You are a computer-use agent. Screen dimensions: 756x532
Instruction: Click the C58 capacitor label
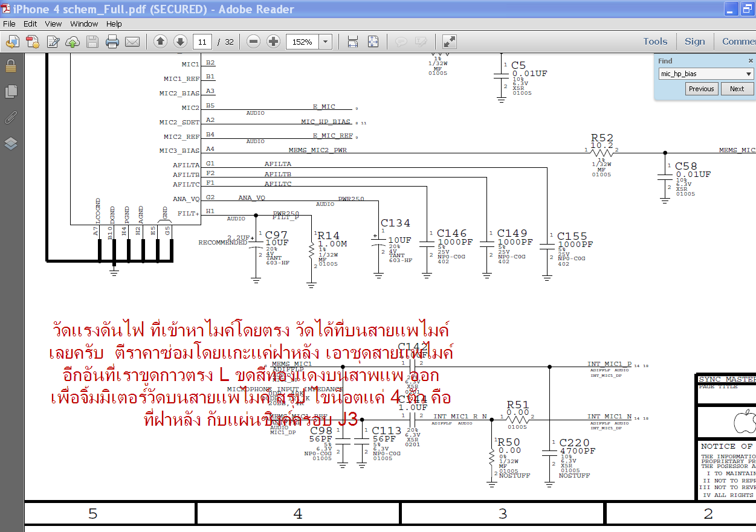(686, 166)
